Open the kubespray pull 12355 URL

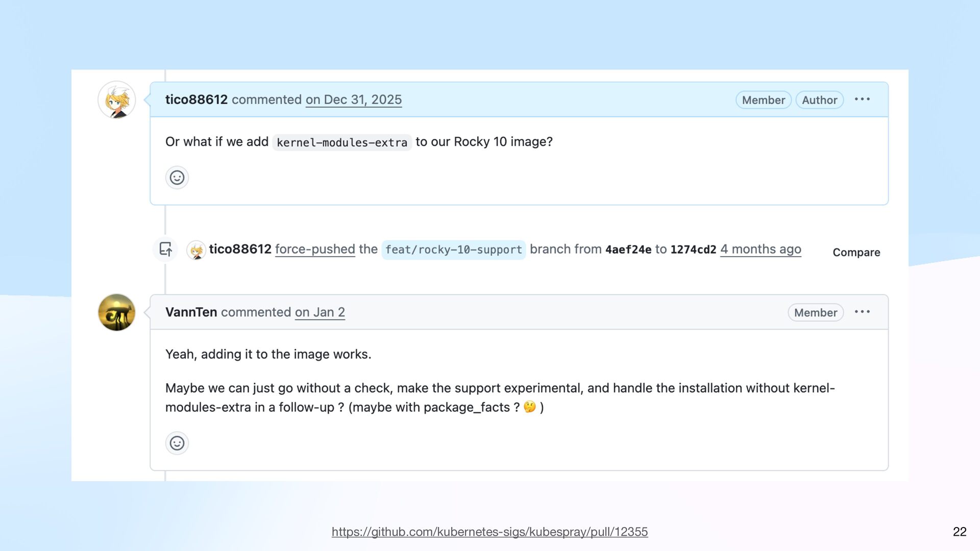click(x=489, y=532)
